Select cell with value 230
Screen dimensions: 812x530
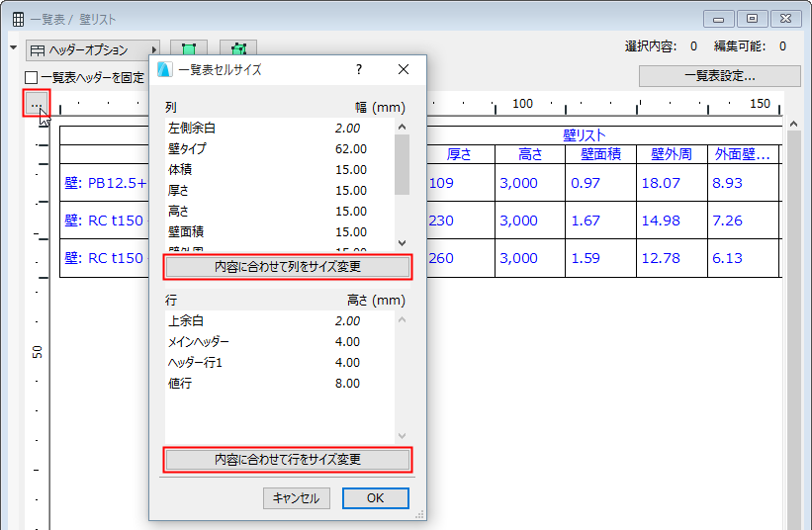459,221
